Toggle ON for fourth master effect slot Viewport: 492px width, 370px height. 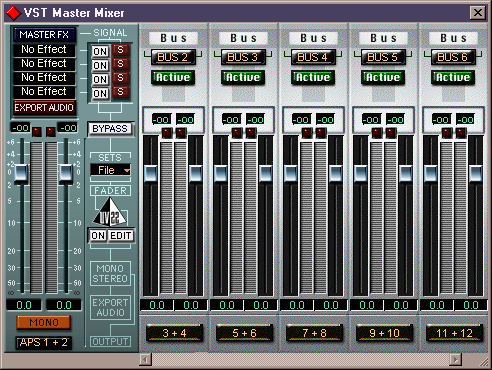click(100, 94)
